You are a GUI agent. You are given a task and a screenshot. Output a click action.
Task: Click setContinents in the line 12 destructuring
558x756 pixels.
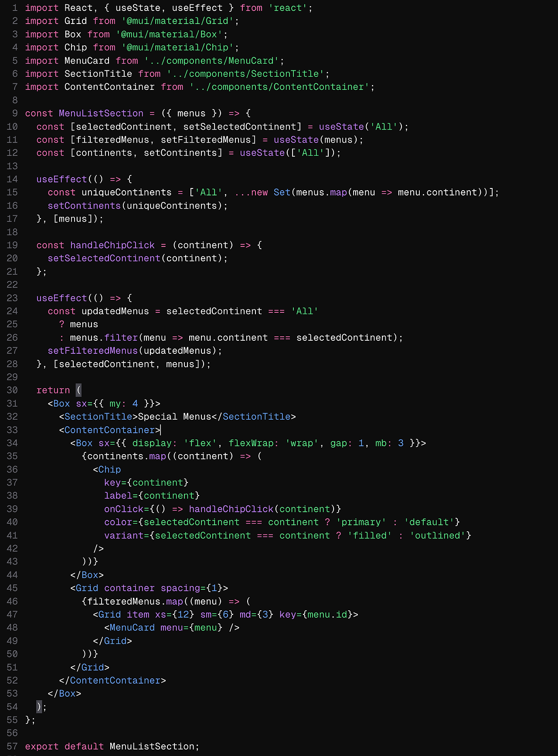click(180, 153)
